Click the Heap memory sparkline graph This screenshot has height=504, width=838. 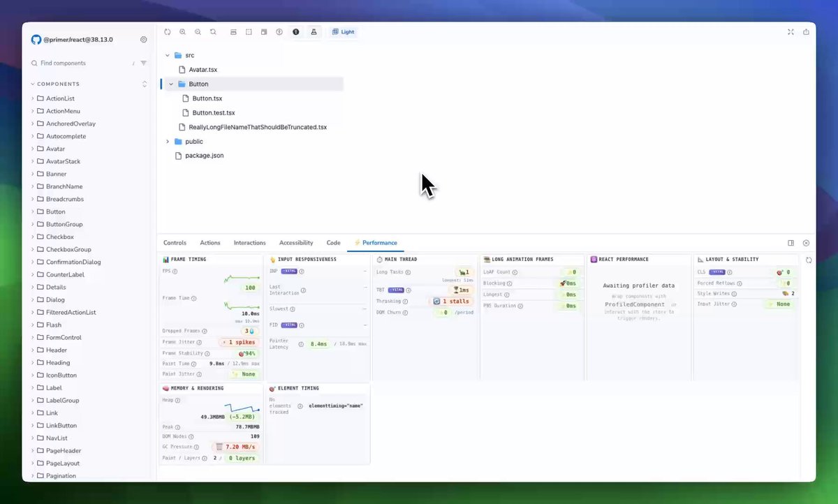(242, 408)
